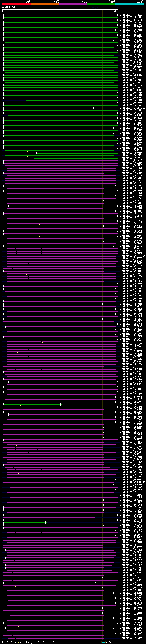Click hit label UniRef100_Q6KAI2
The height and width of the screenshot is (644, 146).
(x=131, y=58)
